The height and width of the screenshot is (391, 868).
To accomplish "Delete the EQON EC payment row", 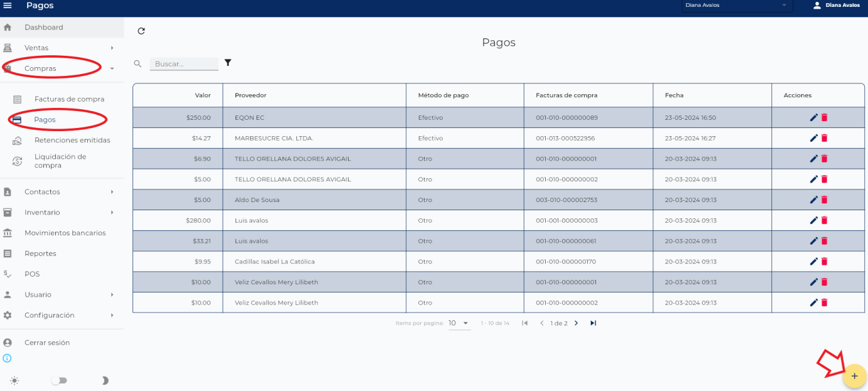I will click(825, 117).
